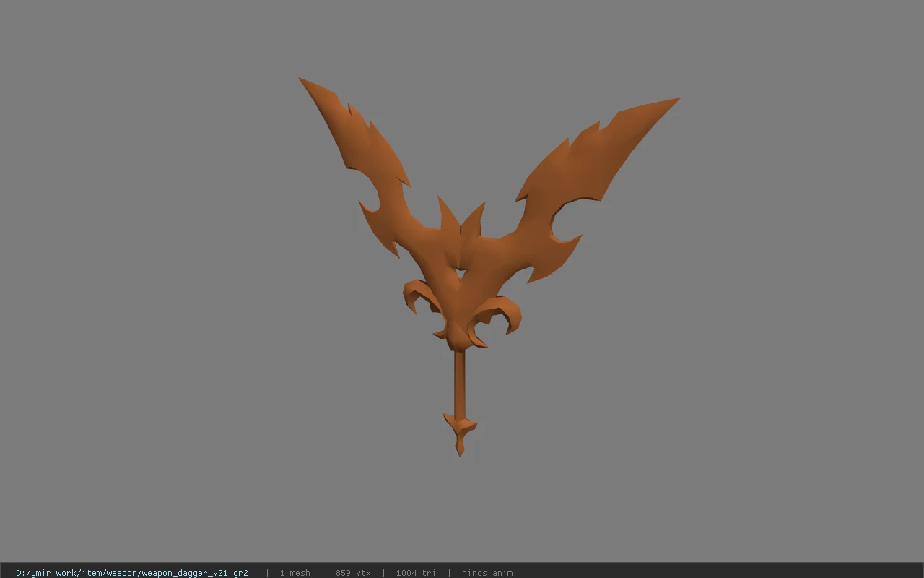Click the '1 mesh' status entry
This screenshot has height=578, width=924.
pos(295,573)
